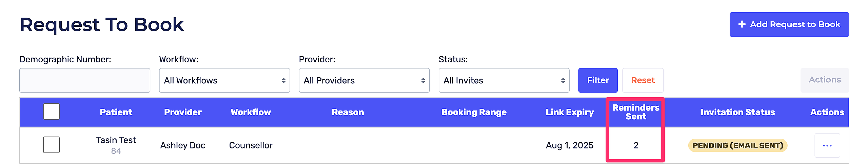Open the All Workflows dropdown
This screenshot has width=868, height=164.
pos(224,80)
